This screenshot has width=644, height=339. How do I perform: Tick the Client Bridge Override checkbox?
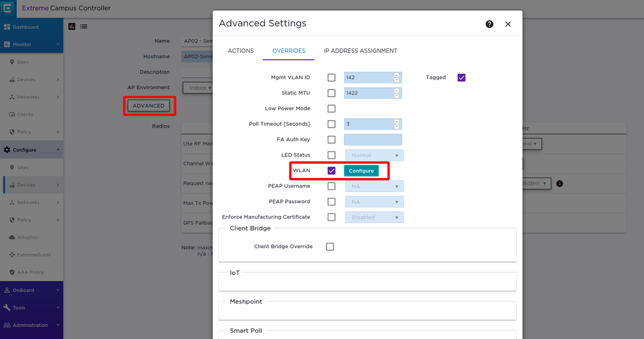coord(330,247)
